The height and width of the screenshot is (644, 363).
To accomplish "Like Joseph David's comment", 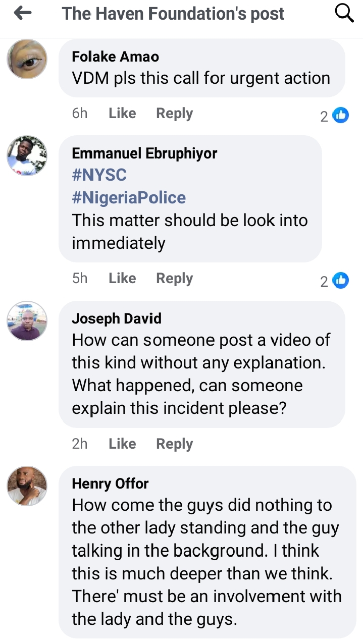I will click(122, 444).
